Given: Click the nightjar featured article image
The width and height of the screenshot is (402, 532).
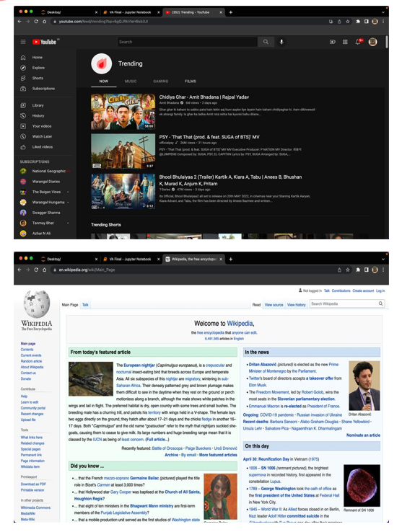Looking at the screenshot, I should pyautogui.click(x=91, y=378).
